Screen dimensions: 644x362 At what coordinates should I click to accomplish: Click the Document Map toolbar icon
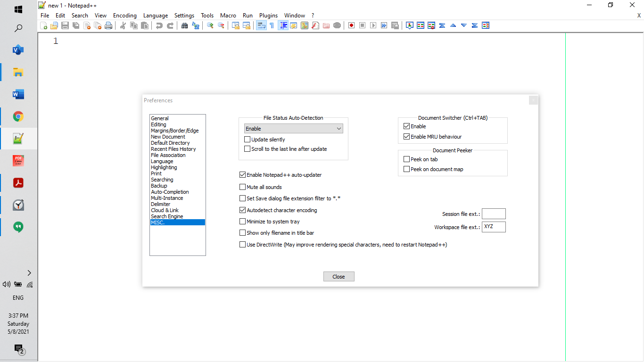(305, 25)
